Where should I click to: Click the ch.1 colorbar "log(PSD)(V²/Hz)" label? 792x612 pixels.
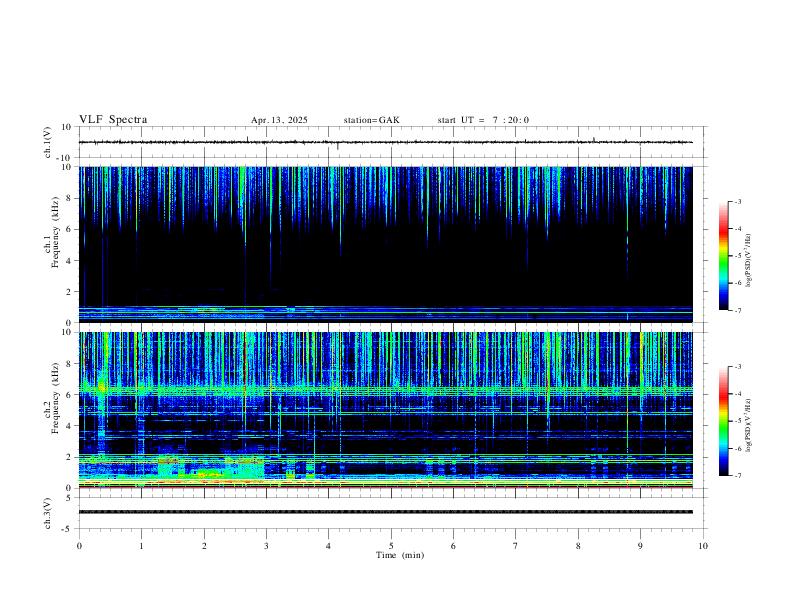pyautogui.click(x=749, y=260)
